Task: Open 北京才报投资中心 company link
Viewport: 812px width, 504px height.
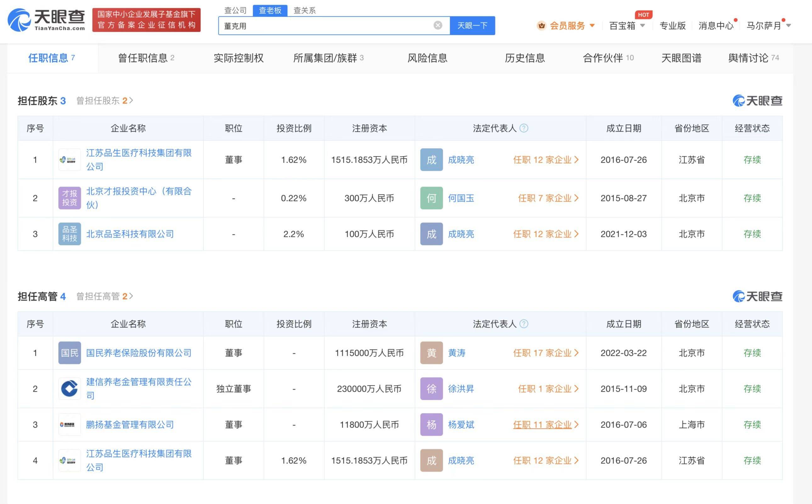Action: click(139, 198)
